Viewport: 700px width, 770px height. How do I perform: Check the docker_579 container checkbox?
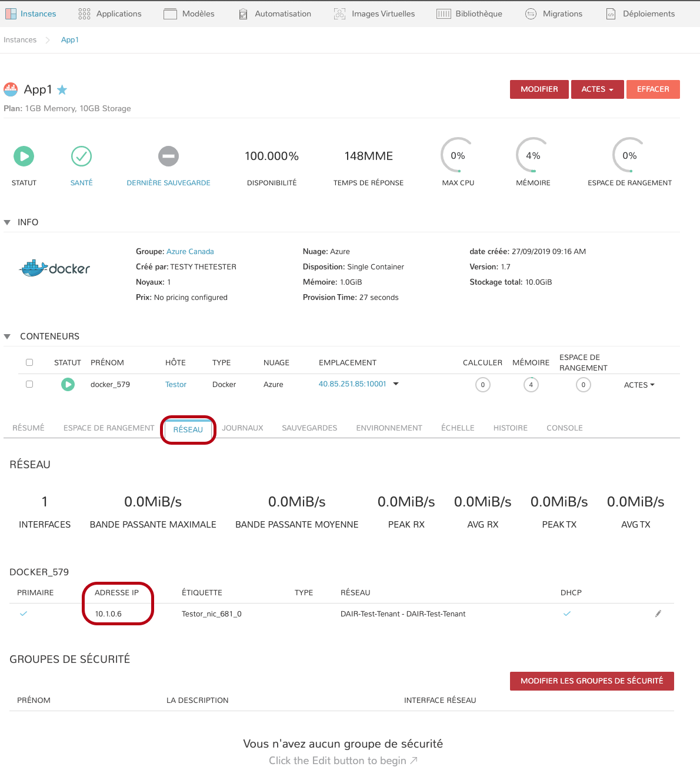tap(29, 384)
